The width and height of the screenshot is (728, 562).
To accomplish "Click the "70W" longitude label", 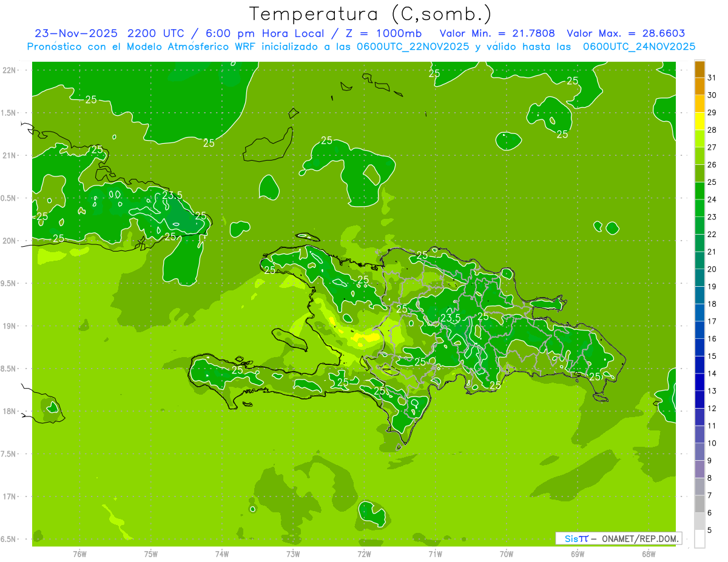I will tap(507, 554).
